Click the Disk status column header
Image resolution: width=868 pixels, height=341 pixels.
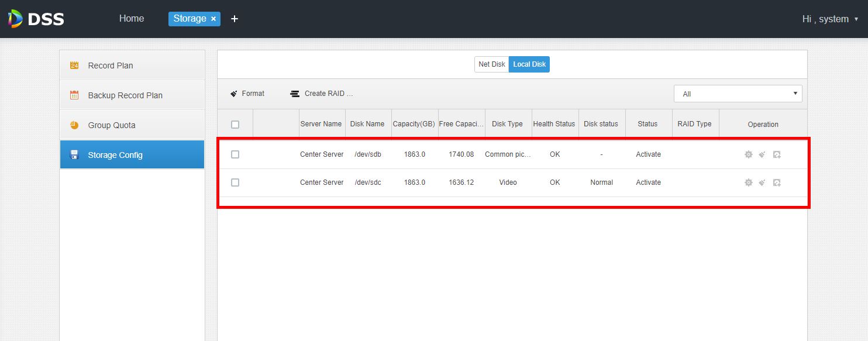(601, 124)
